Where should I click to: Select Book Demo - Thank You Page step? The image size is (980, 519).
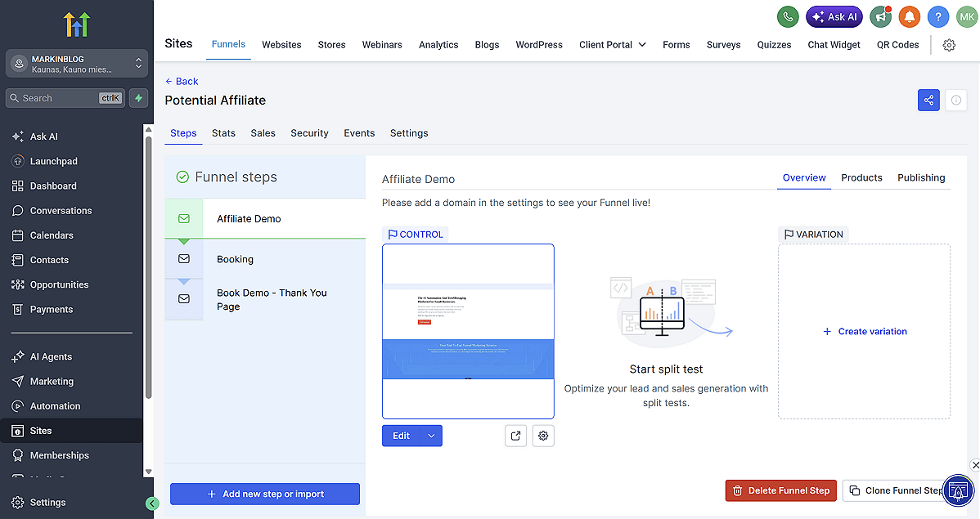[x=265, y=300]
